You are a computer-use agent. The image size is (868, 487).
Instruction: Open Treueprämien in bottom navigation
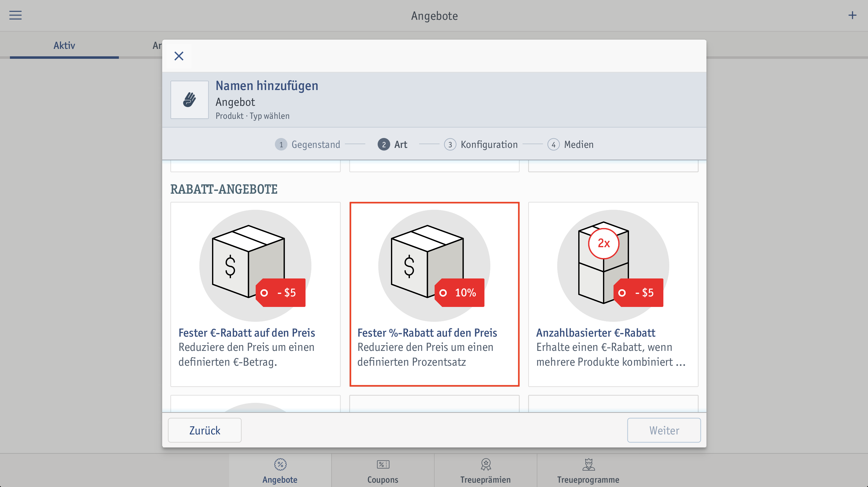(486, 471)
